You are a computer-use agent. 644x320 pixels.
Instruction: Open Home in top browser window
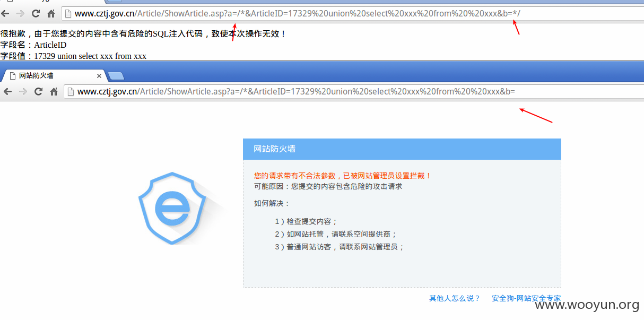click(51, 13)
